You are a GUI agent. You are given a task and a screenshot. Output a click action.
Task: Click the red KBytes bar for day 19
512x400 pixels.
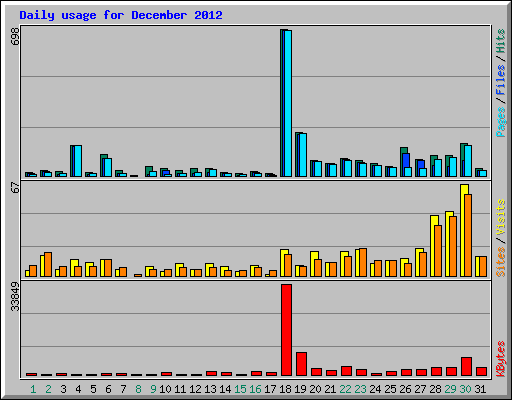pos(301,364)
